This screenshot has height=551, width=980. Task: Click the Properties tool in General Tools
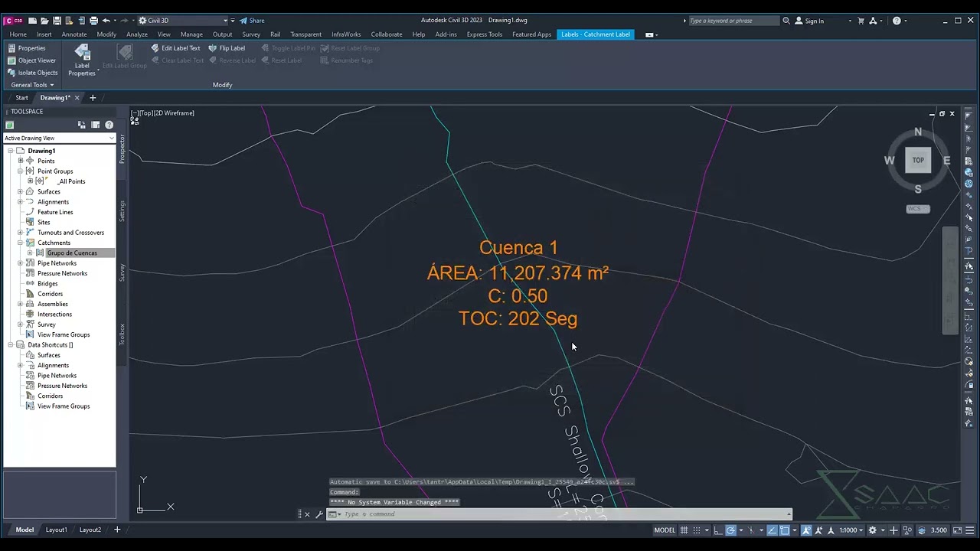(25, 48)
